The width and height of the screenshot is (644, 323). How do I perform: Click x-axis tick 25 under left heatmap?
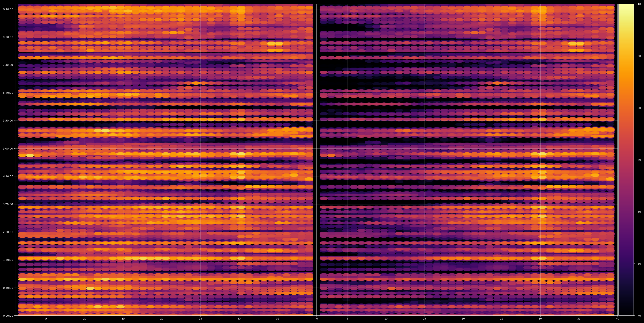[200, 319]
